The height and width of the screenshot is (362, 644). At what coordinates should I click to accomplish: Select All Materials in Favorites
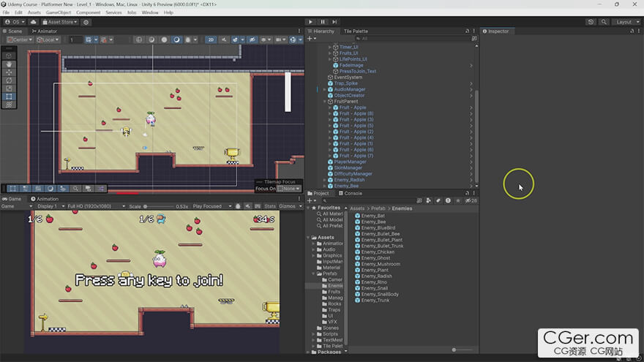[329, 214]
